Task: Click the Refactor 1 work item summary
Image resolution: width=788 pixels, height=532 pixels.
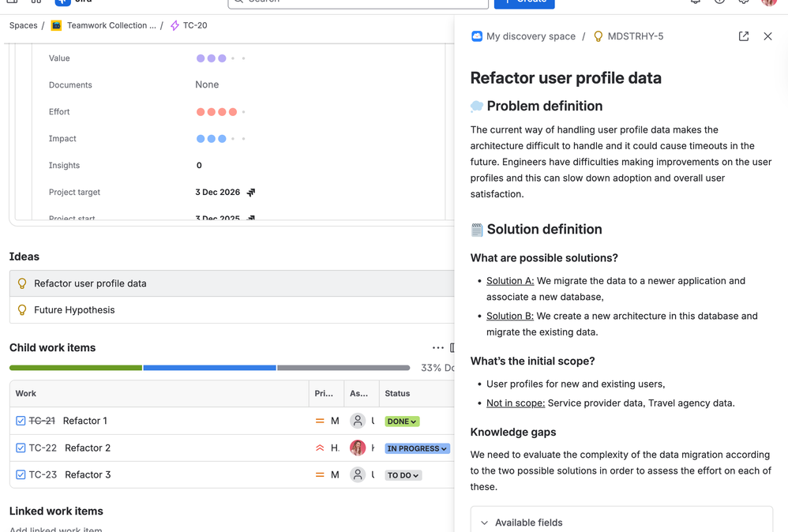Action: (x=85, y=421)
